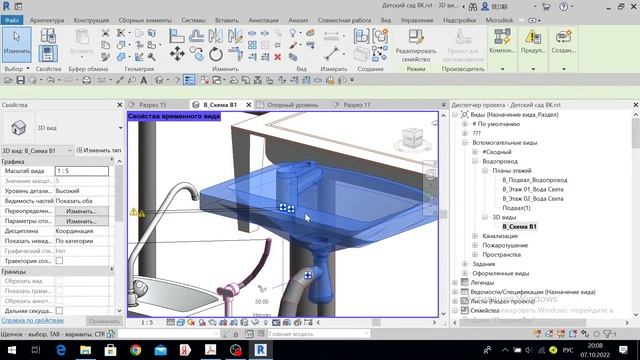
Task: Click Изменить тип (Edit Type) button
Action: coord(99,150)
